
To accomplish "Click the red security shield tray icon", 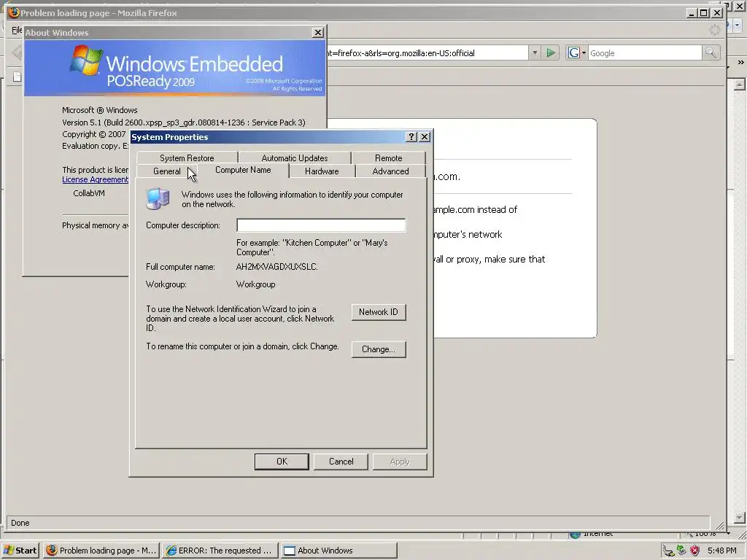I will (694, 551).
